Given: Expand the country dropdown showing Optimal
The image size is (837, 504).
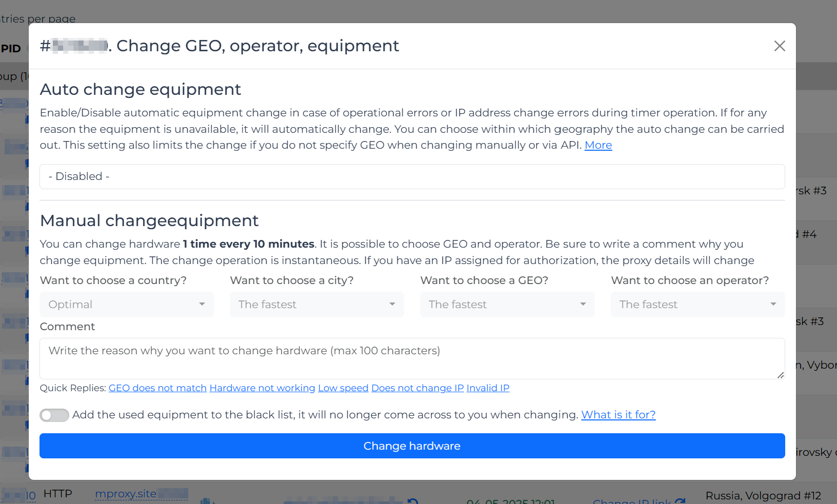Looking at the screenshot, I should 126,305.
